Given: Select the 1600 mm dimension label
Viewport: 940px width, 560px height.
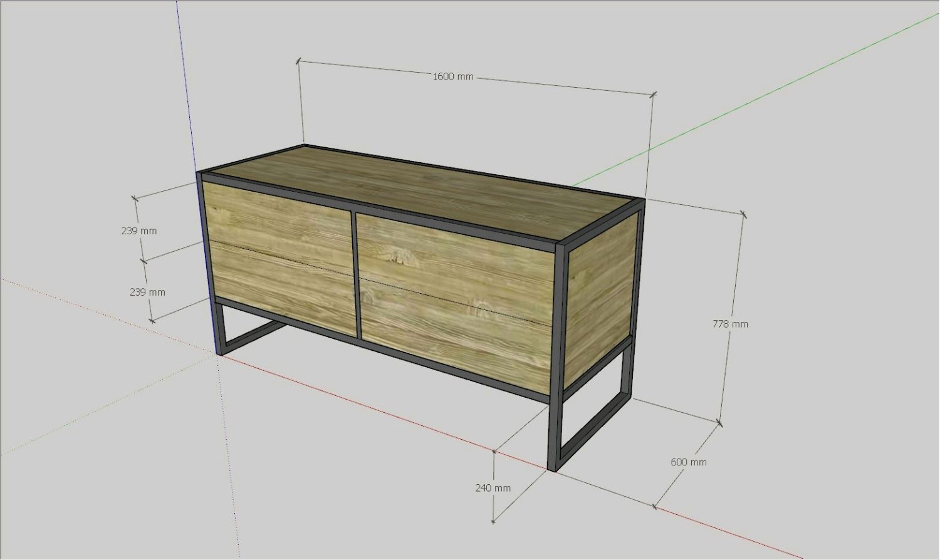Looking at the screenshot, I should point(453,76).
